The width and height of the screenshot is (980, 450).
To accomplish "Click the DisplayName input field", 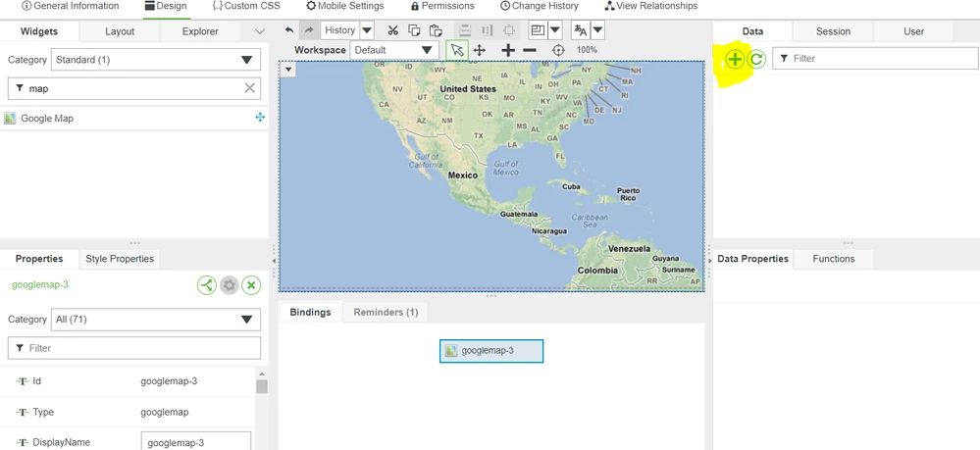I will pyautogui.click(x=196, y=442).
